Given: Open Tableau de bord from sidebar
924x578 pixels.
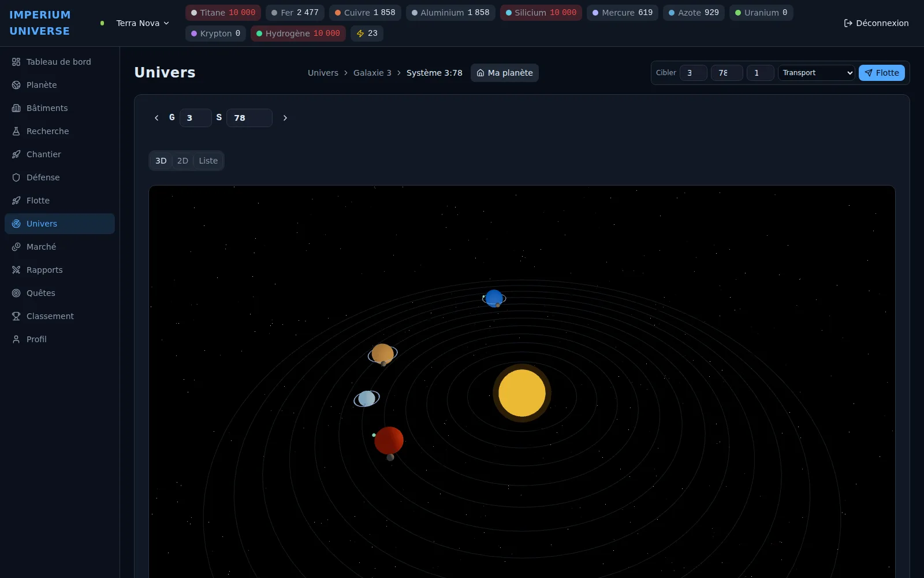Looking at the screenshot, I should pyautogui.click(x=59, y=62).
